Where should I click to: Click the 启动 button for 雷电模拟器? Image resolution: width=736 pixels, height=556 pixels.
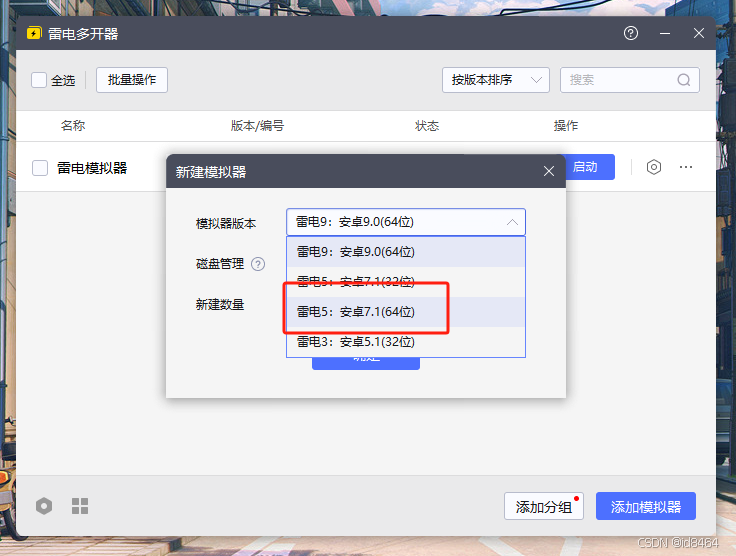590,167
